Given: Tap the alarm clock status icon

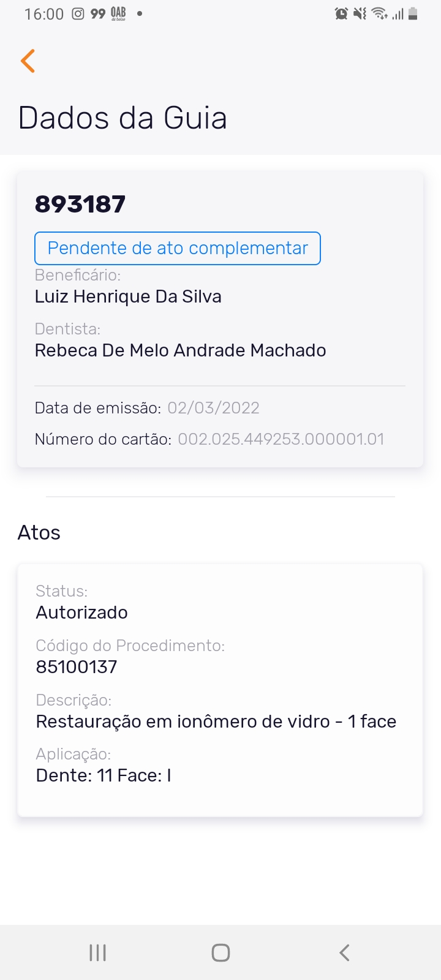Looking at the screenshot, I should pos(341,13).
